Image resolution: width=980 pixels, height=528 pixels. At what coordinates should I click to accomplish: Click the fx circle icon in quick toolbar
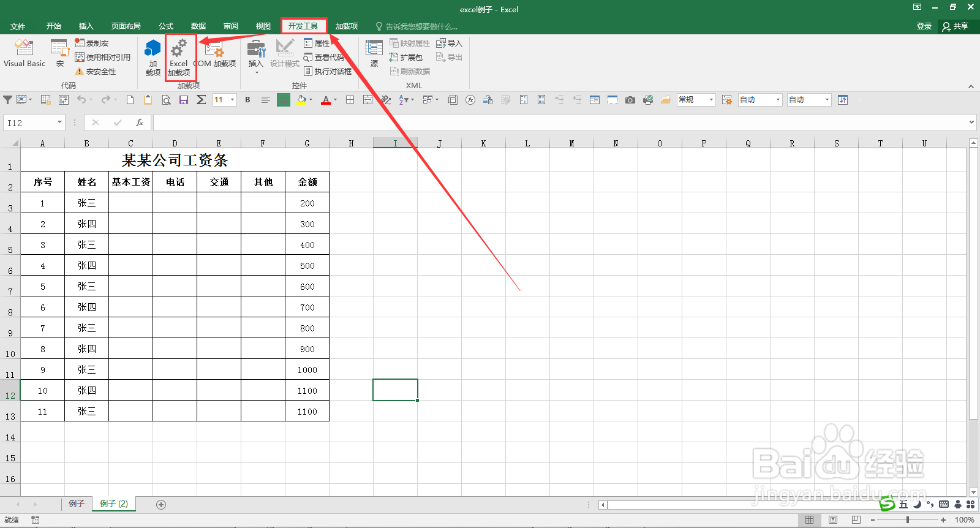[470, 100]
